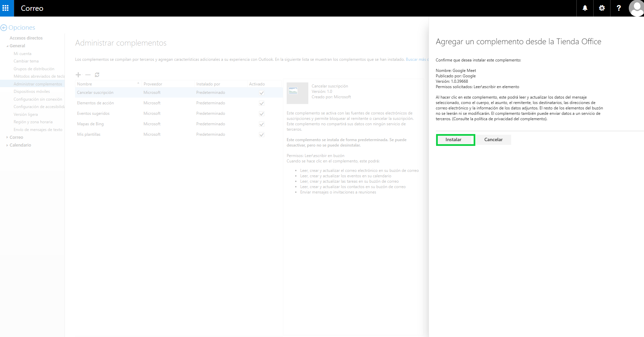The width and height of the screenshot is (644, 337).
Task: Click Microsoft provider in Mapas de Bing row
Action: (x=152, y=124)
